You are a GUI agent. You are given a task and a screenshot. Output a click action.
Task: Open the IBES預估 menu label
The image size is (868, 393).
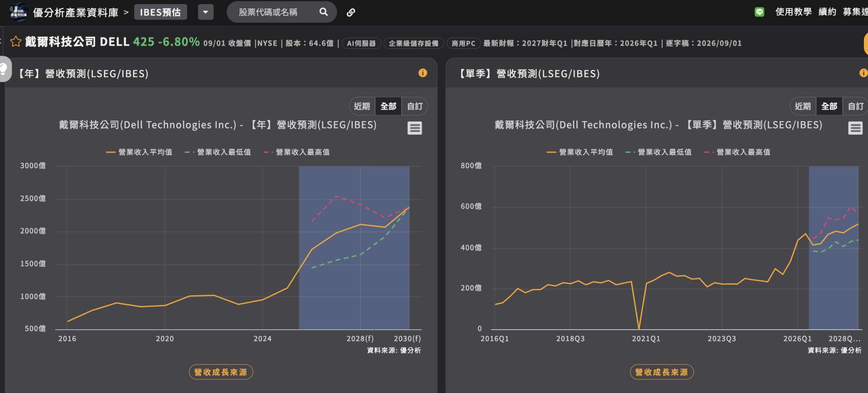click(x=160, y=12)
